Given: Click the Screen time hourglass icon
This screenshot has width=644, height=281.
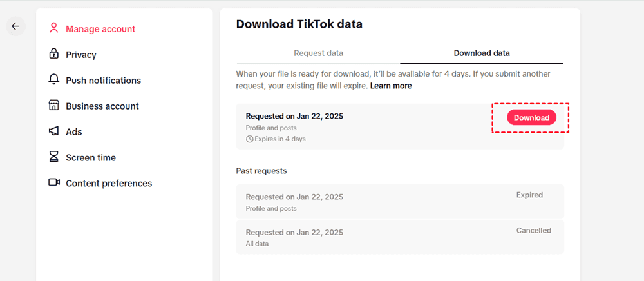Looking at the screenshot, I should point(54,157).
